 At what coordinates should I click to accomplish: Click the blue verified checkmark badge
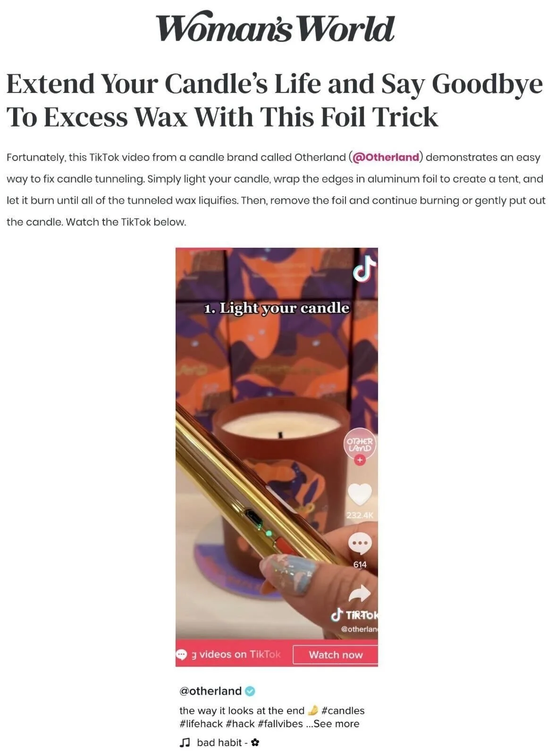(x=251, y=691)
